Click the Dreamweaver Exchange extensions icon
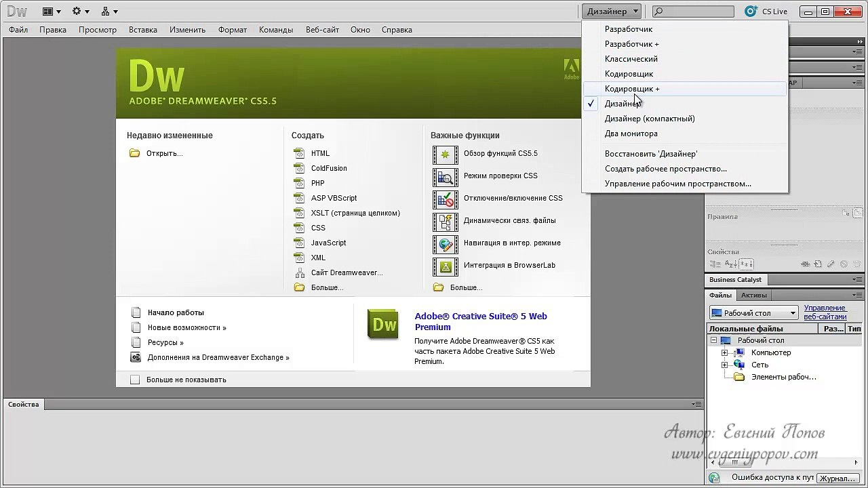The width and height of the screenshot is (868, 488). [136, 357]
